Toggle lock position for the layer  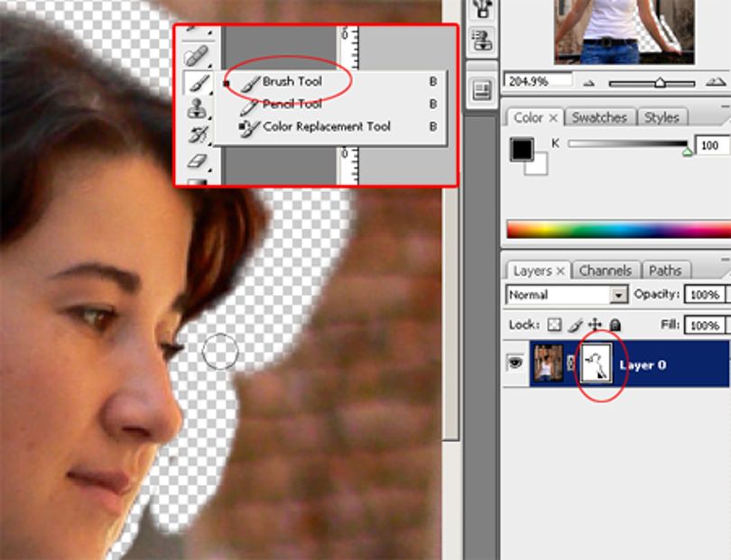click(595, 325)
